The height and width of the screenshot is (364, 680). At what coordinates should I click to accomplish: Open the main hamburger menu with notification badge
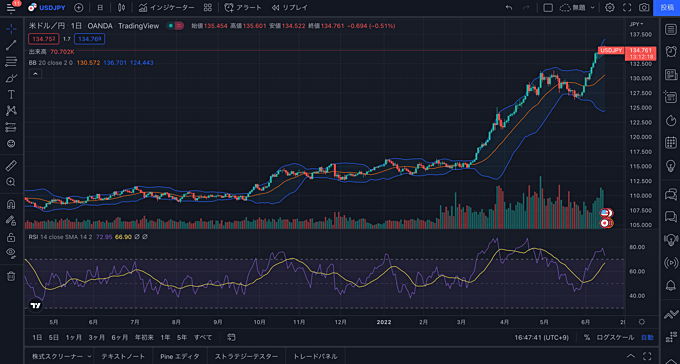[x=11, y=7]
